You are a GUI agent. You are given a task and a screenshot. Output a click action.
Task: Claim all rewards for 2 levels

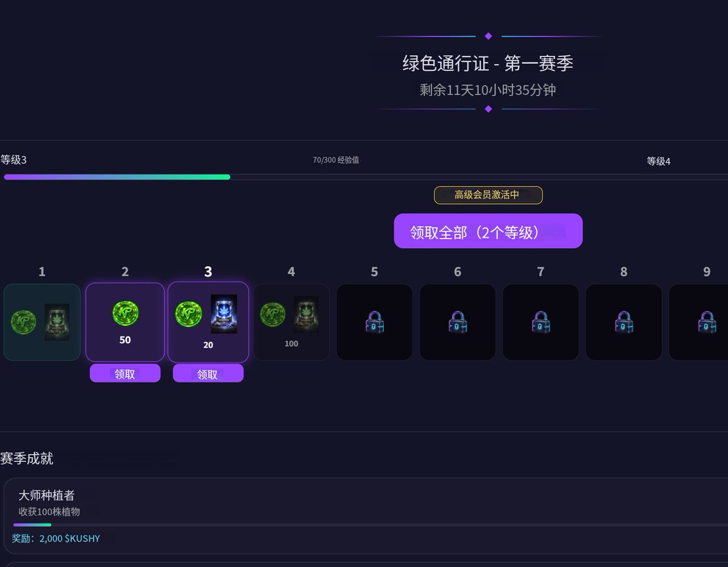coord(488,231)
